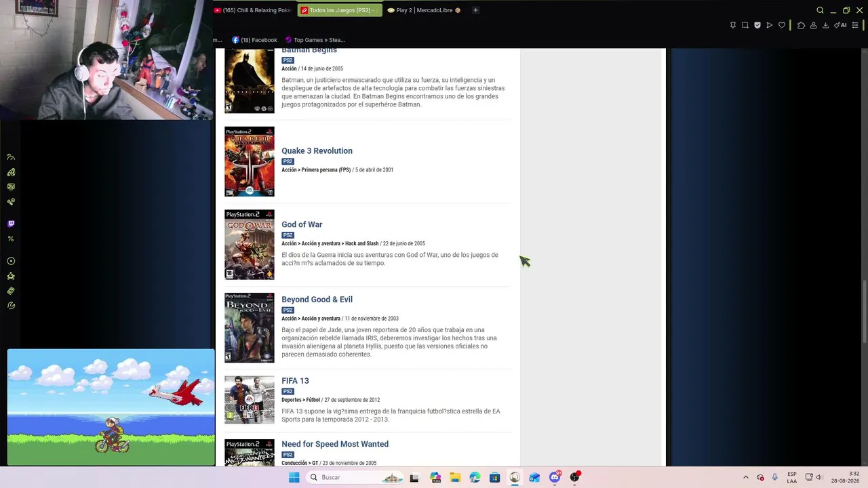Click the Pokémon bike animation overlay
The width and height of the screenshot is (868, 488).
[111, 407]
